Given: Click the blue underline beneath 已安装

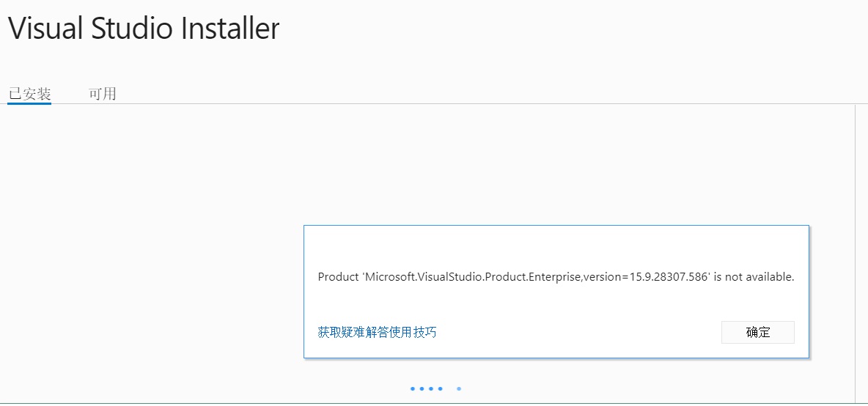Looking at the screenshot, I should pos(29,103).
